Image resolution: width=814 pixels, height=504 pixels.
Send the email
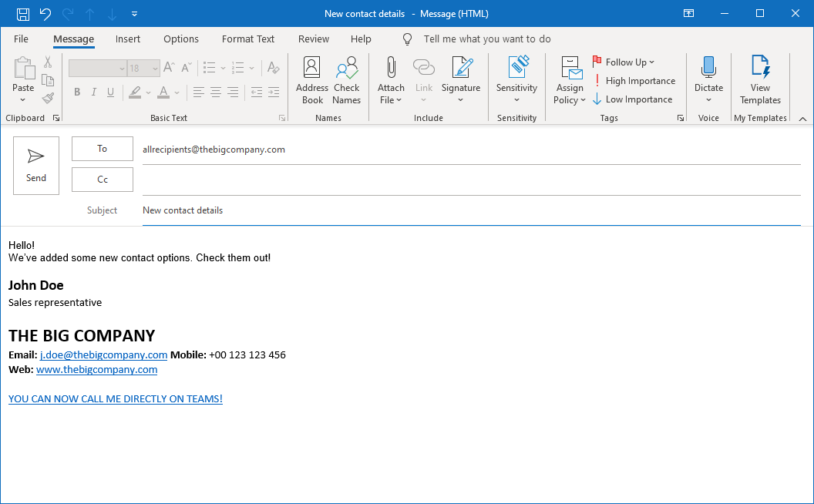(x=36, y=166)
